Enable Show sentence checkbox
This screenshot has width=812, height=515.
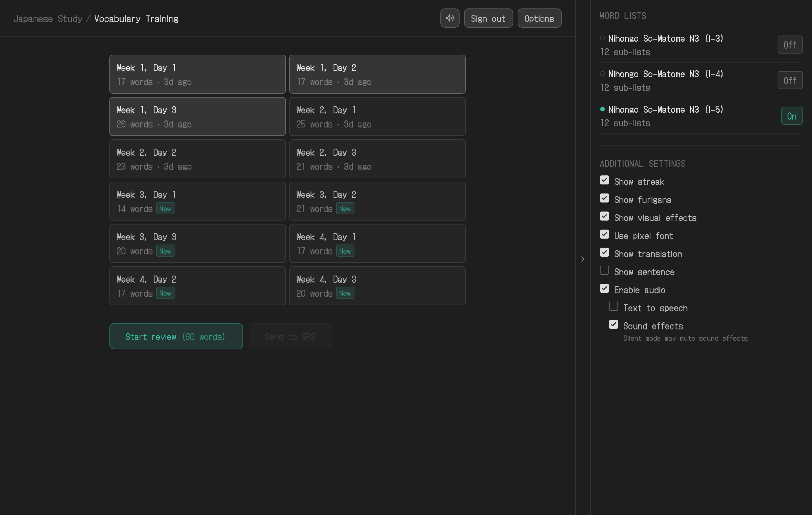604,270
